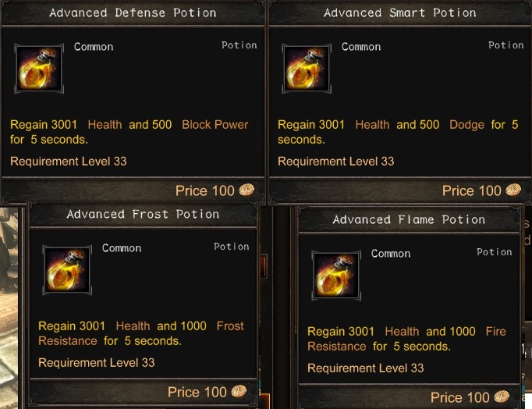
Task: Click the Advanced Defense Potion flask icon
Action: (x=38, y=68)
